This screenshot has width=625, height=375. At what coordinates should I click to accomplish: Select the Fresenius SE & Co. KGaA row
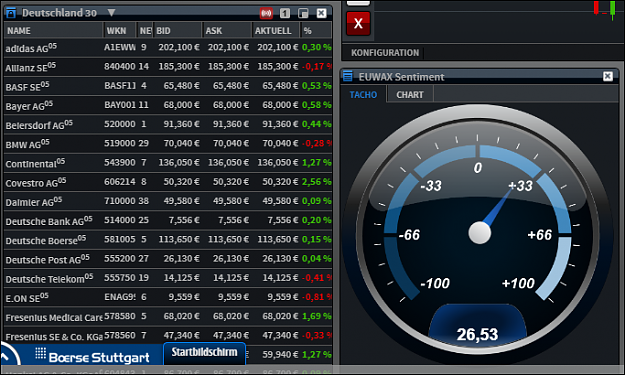click(x=168, y=336)
